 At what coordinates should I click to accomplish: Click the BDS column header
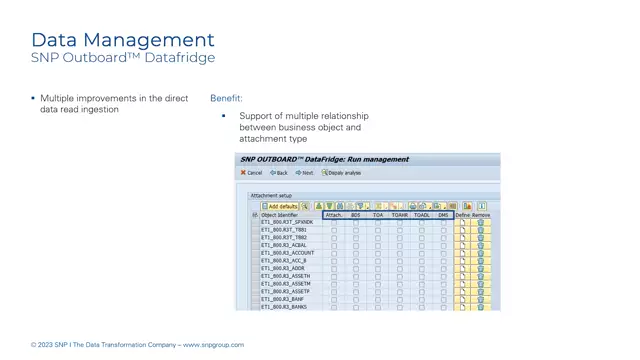(356, 215)
